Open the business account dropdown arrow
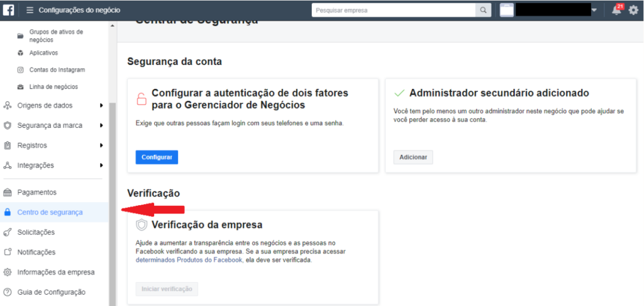This screenshot has height=306, width=644. coord(594,10)
